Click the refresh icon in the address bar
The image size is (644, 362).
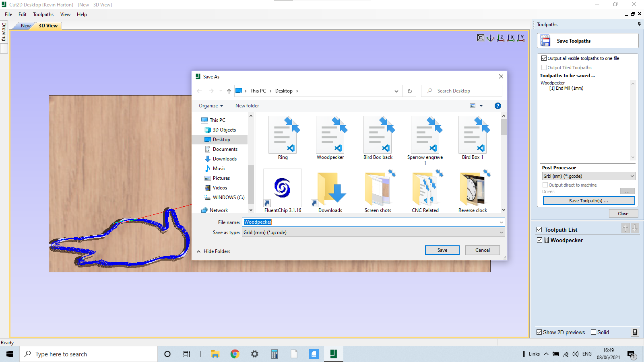coord(409,91)
